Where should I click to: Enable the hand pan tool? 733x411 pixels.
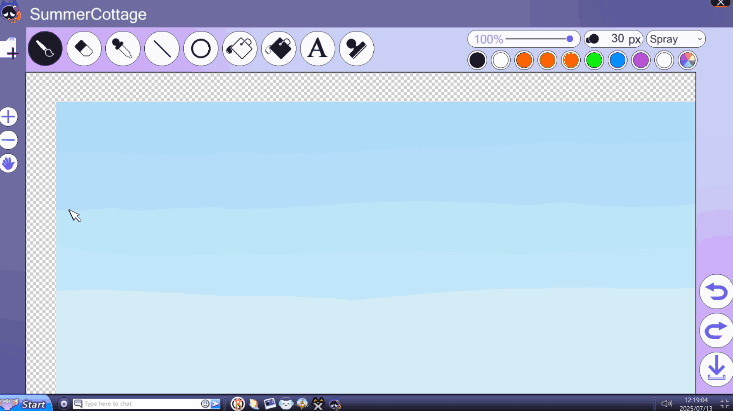tap(9, 163)
